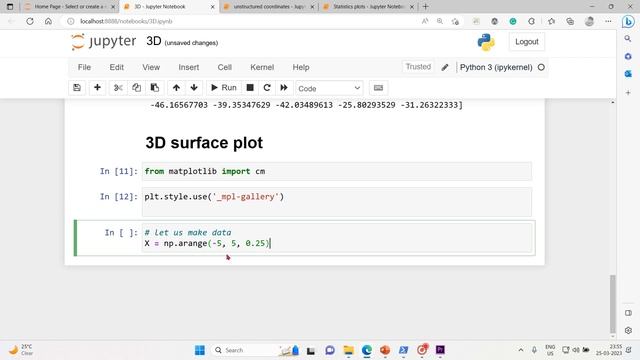Open the View menu
This screenshot has width=640, height=360.
(151, 67)
